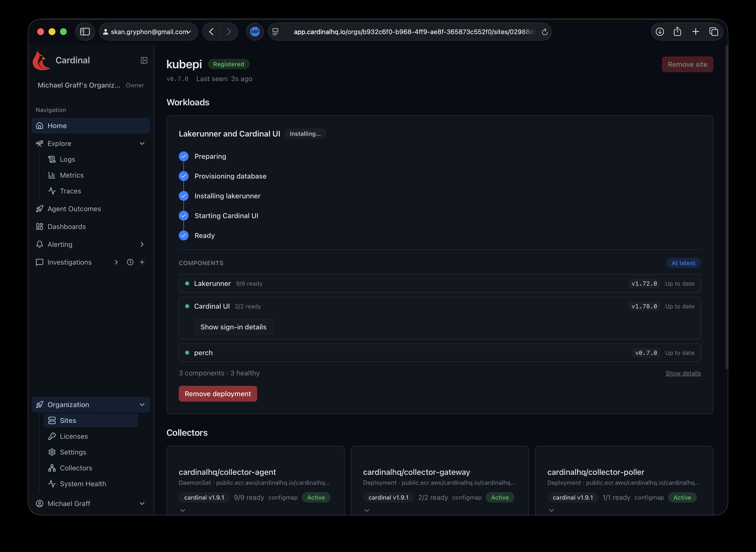Click the Installing lakerunner step checkmark
Image resolution: width=756 pixels, height=552 pixels.
(184, 196)
